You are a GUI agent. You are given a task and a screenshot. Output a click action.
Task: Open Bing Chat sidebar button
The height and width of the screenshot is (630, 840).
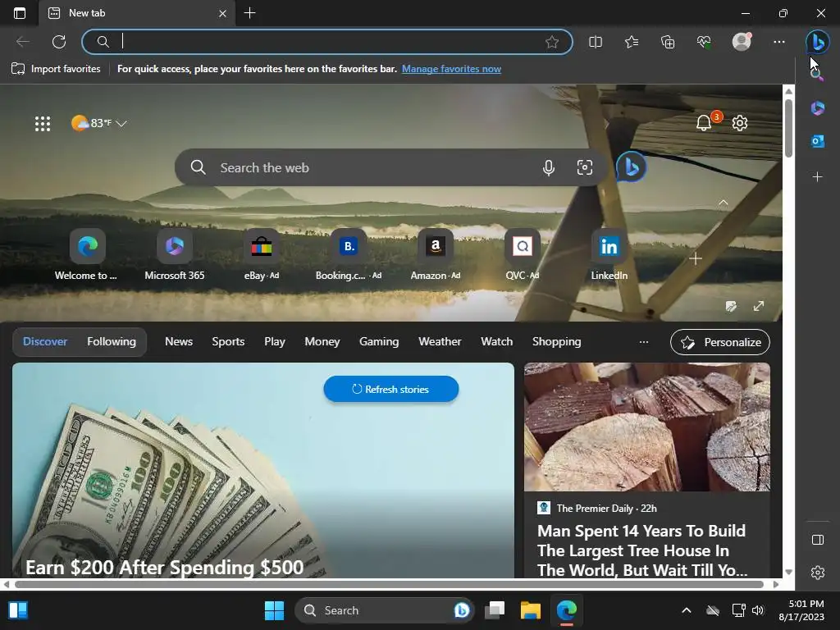[x=818, y=42]
